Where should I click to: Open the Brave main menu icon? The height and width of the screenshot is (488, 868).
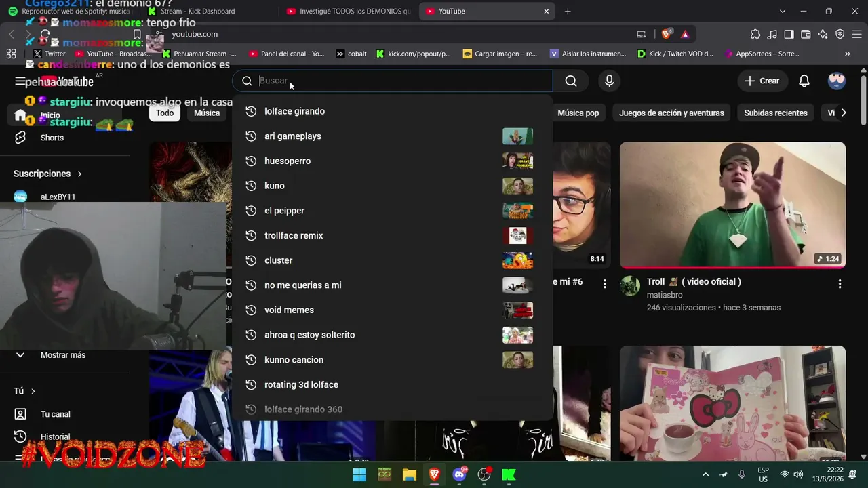tap(856, 34)
